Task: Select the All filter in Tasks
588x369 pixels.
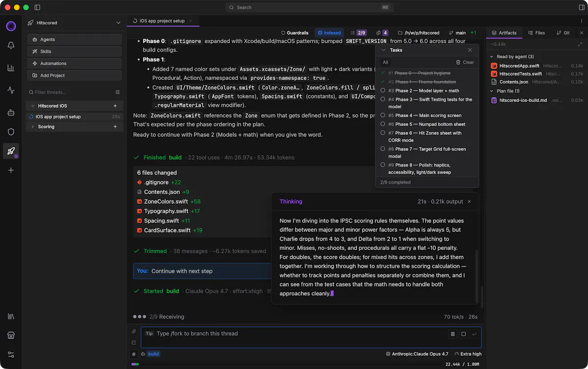Action: click(386, 62)
